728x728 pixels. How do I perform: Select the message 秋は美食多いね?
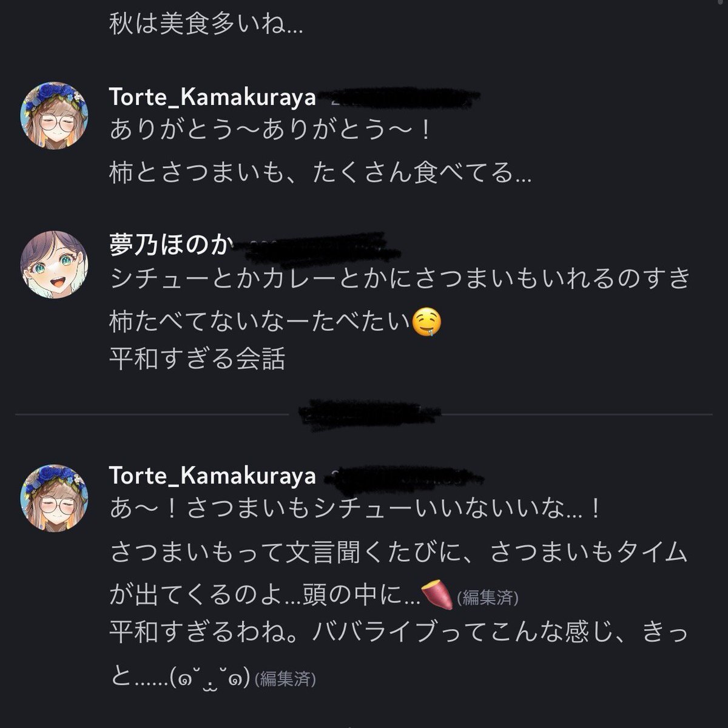tap(206, 25)
